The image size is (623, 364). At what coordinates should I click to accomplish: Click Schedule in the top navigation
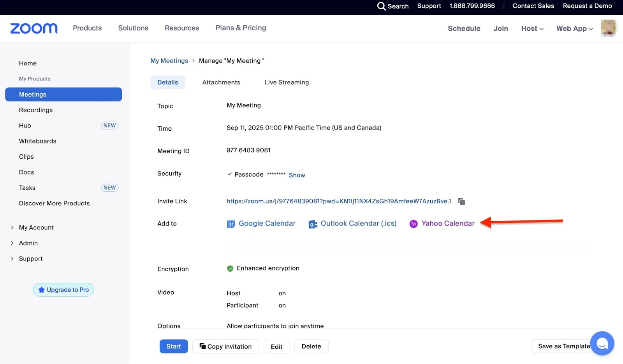pos(464,28)
